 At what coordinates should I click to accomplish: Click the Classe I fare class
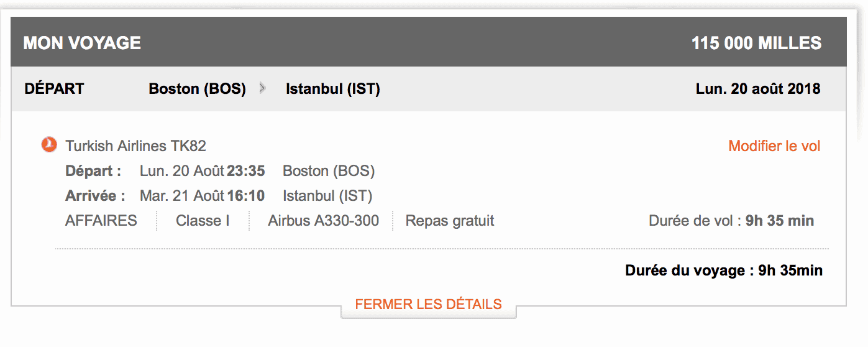(x=203, y=221)
